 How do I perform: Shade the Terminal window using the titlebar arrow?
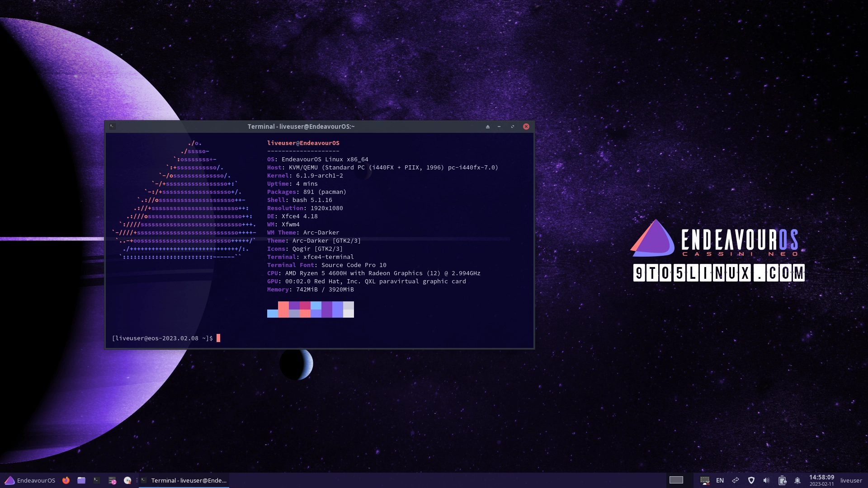pos(488,127)
